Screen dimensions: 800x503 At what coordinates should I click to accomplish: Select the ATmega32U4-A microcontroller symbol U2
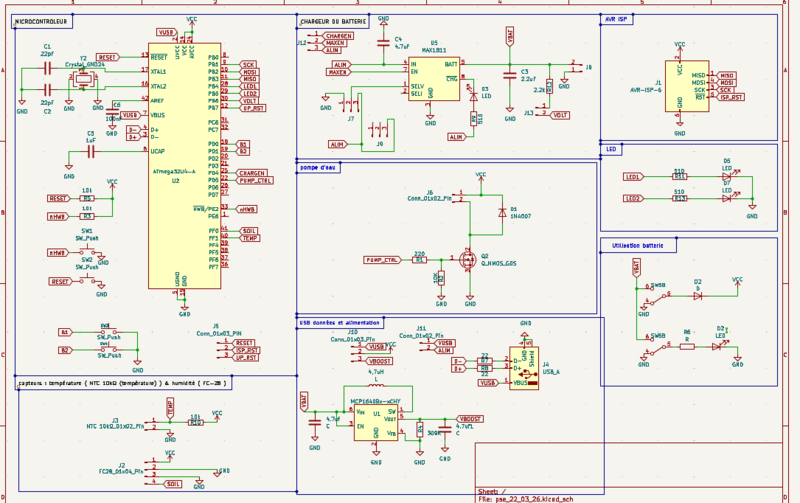(184, 166)
